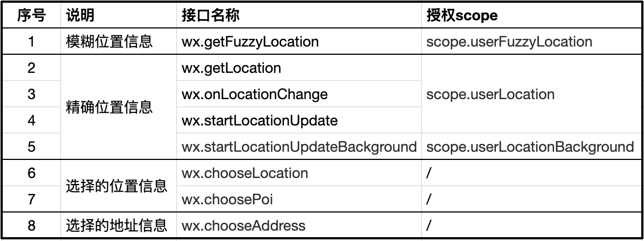Select scope.userLocationBackground text
The height and width of the screenshot is (241, 644).
[530, 147]
